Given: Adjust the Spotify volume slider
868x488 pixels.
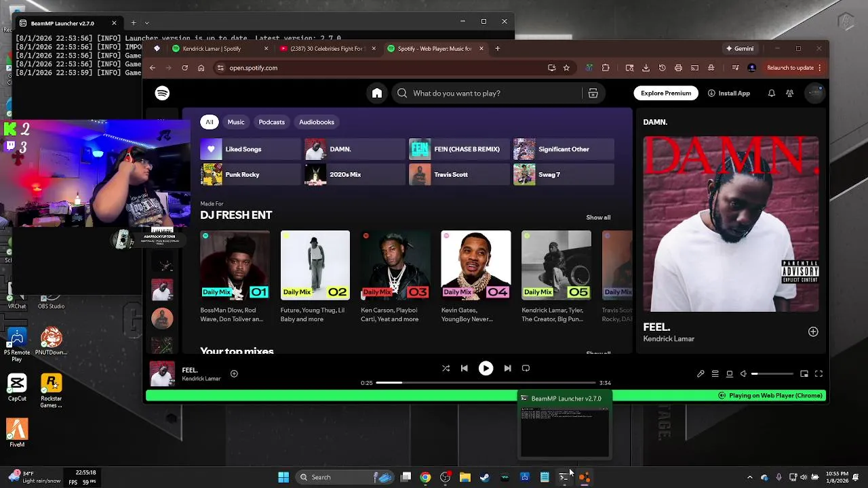Looking at the screenshot, I should coord(772,373).
